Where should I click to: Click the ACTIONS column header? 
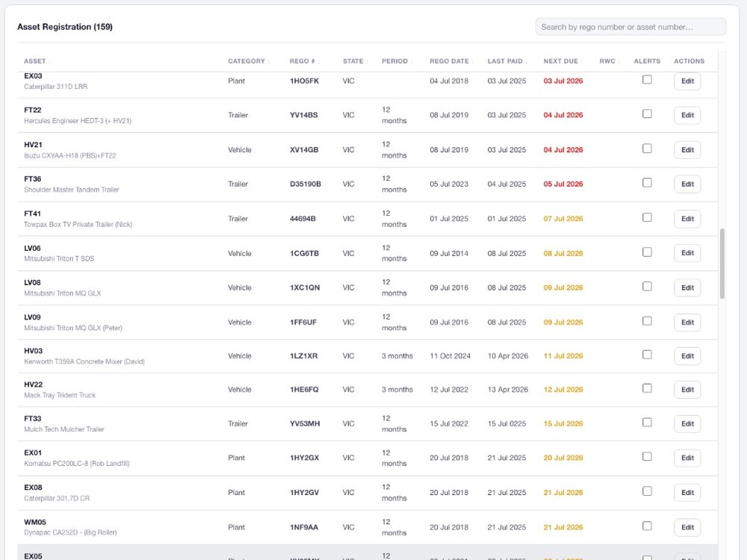click(689, 61)
